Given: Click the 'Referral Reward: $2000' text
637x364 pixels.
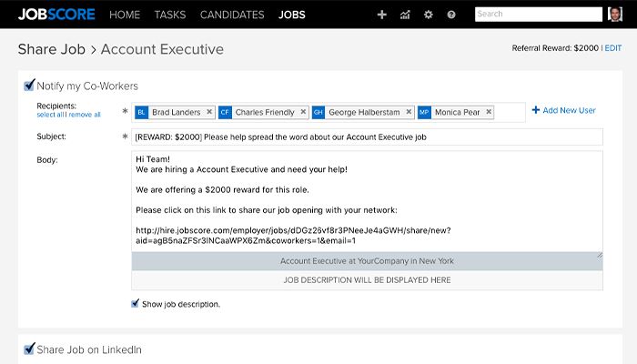Looking at the screenshot, I should (x=555, y=48).
